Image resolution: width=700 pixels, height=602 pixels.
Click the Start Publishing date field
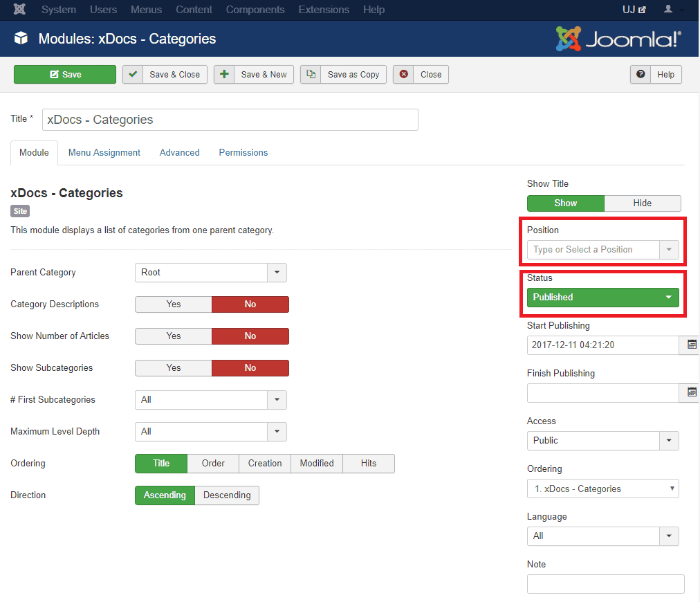602,345
